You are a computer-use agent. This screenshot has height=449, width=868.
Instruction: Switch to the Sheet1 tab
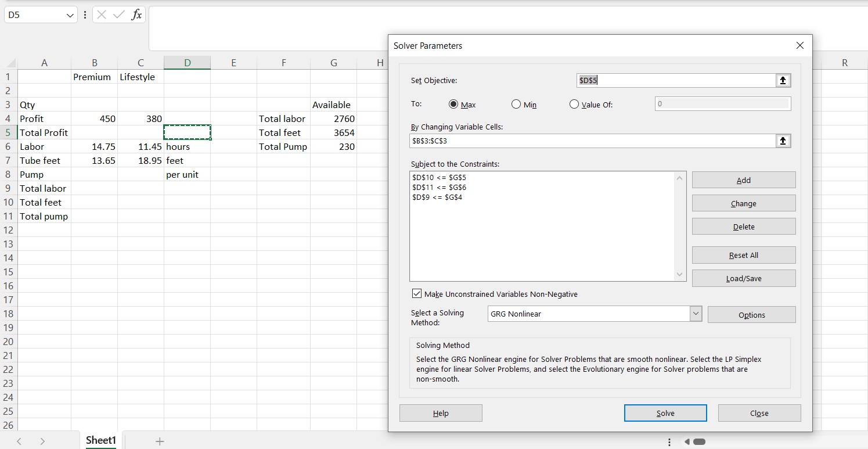[x=100, y=440]
